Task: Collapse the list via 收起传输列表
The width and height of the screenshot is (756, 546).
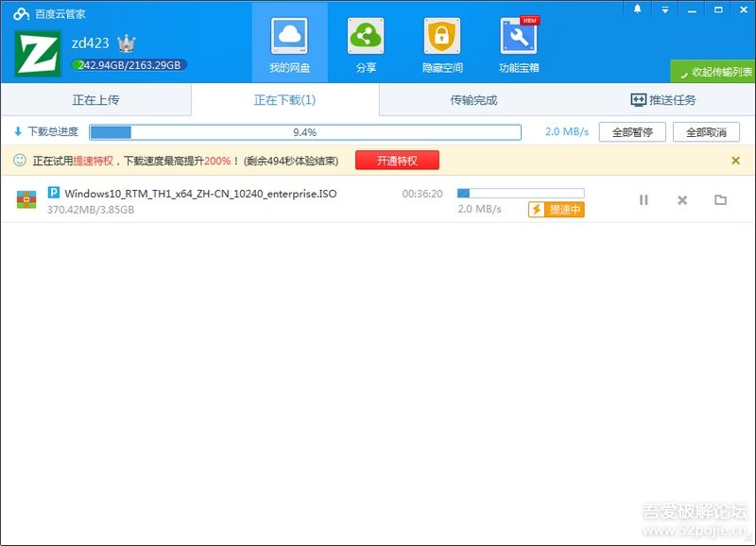Action: point(714,72)
